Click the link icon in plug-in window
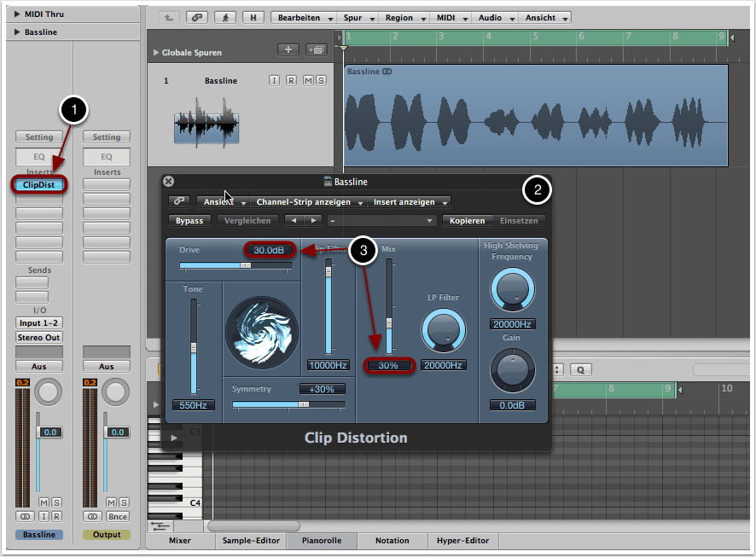Viewport: 756px width, 557px height. 179,202
